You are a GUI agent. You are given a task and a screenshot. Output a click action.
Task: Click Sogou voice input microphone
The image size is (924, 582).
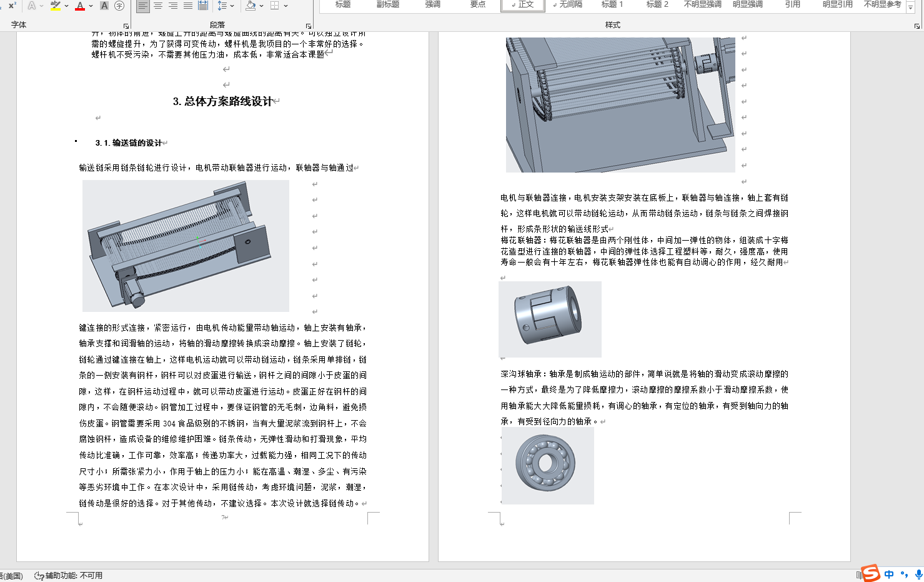[918, 574]
